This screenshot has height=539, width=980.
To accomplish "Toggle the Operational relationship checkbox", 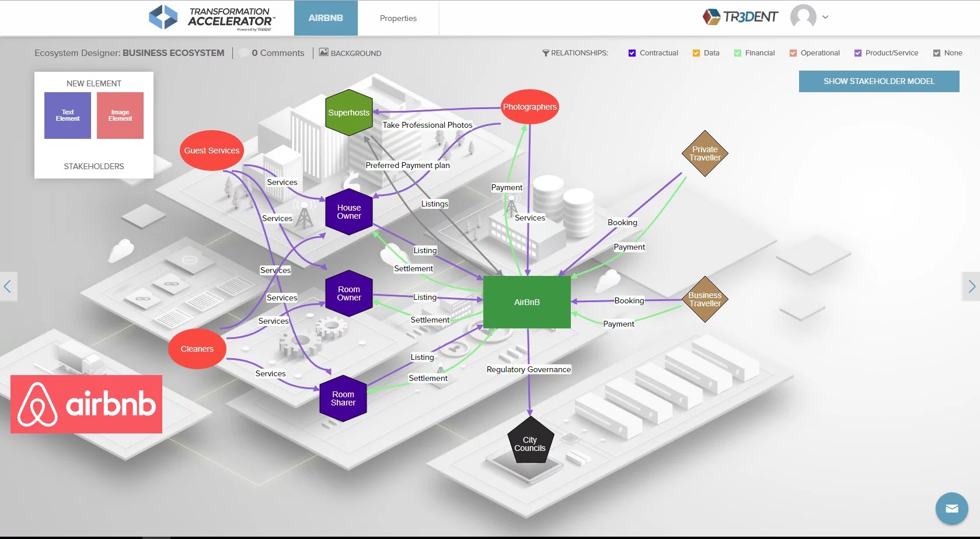I will coord(793,52).
